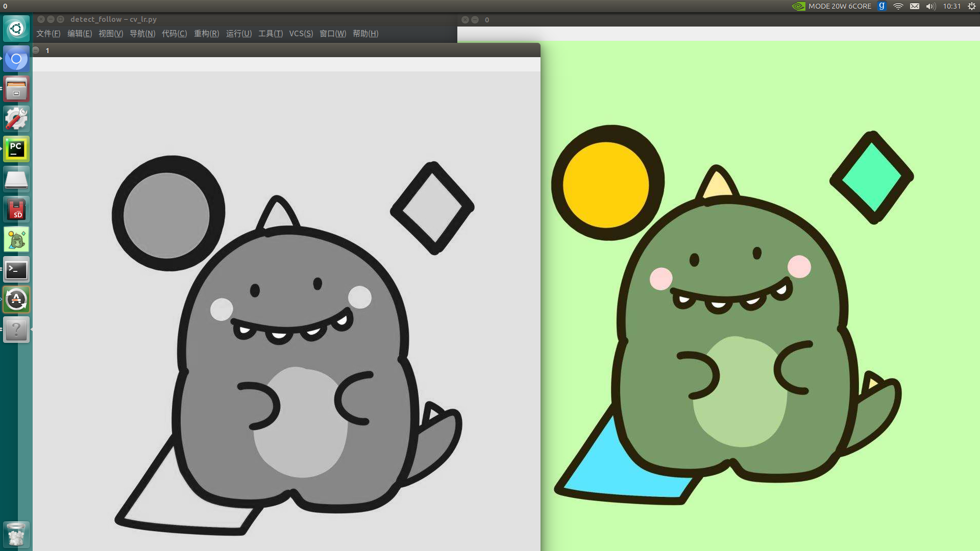Click the dinosaur image viewer dock icon

[16, 239]
